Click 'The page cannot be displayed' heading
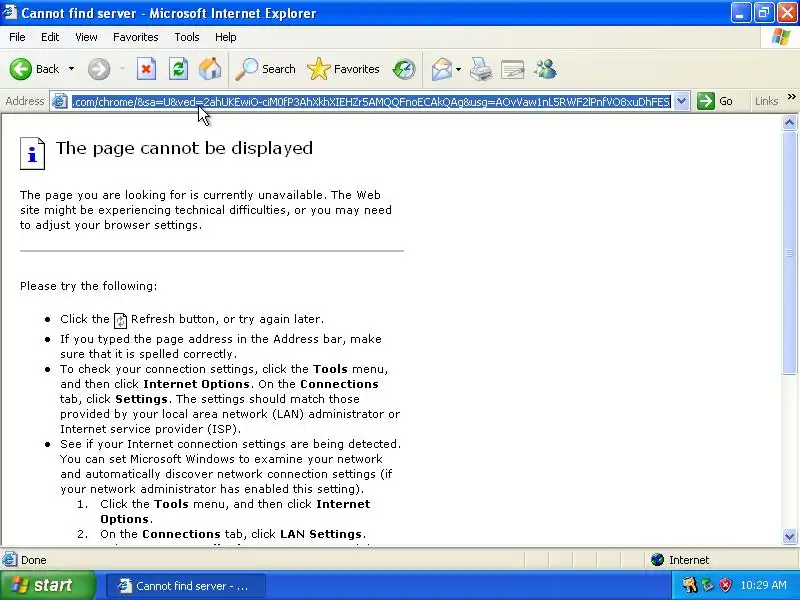The height and width of the screenshot is (600, 800). point(184,148)
